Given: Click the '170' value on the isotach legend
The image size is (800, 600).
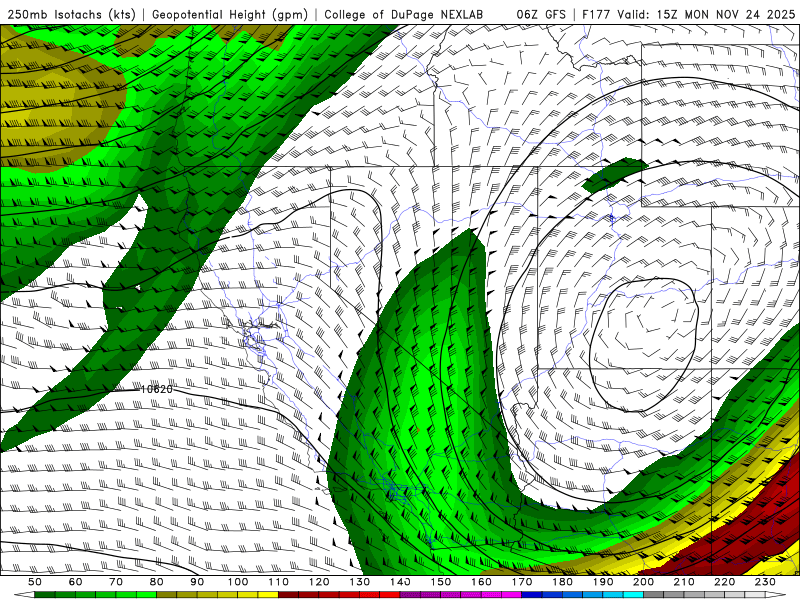Looking at the screenshot, I should pos(521,582).
